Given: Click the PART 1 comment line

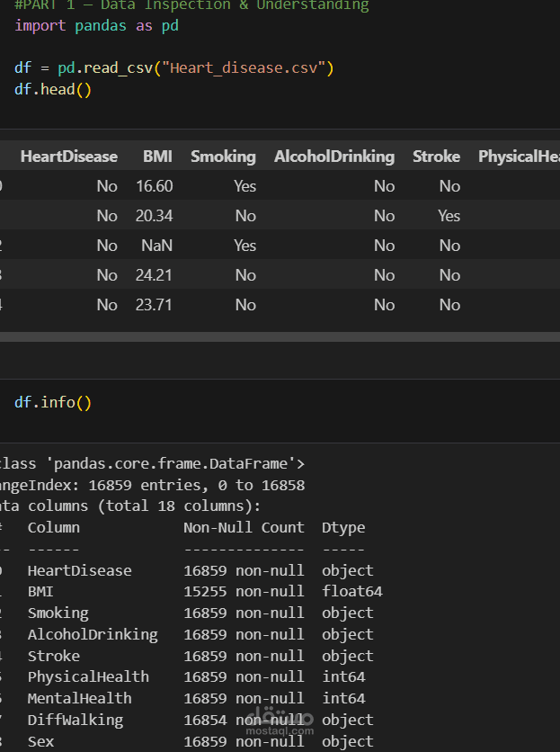Looking at the screenshot, I should point(191,5).
